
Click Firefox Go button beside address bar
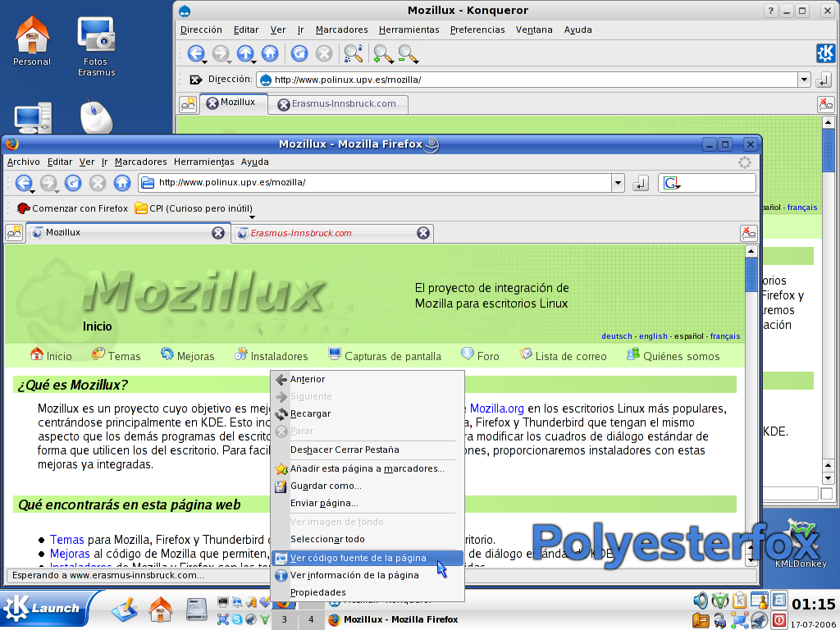coord(640,183)
